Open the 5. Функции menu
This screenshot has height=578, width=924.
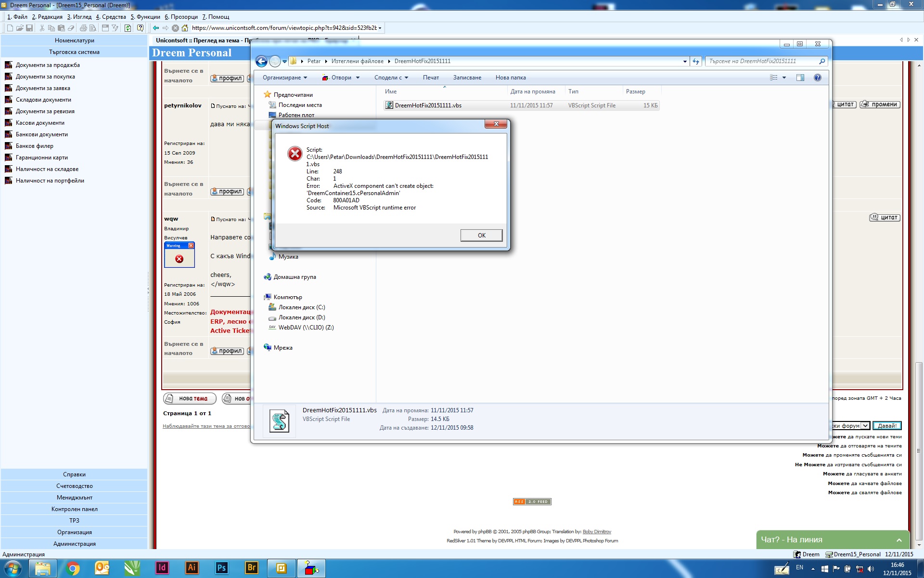pos(145,17)
